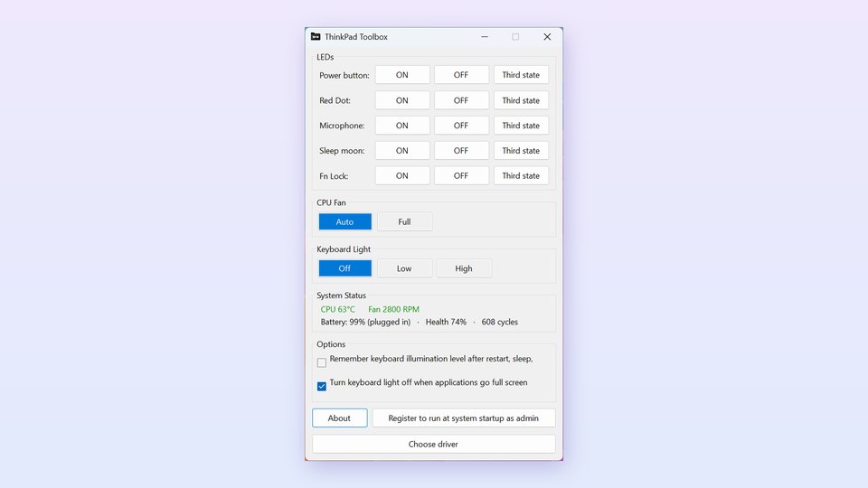Click the Fan 2800 RPM reading
Screen dimensions: 868x488
tap(393, 309)
